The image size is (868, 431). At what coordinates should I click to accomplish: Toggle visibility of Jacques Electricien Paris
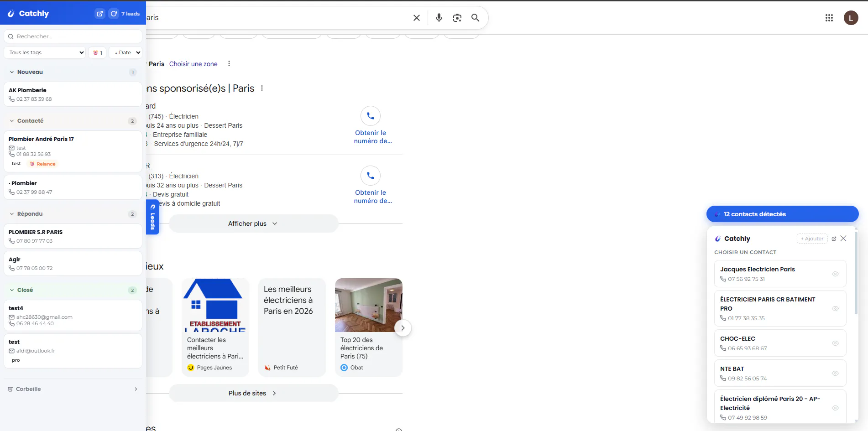coord(835,274)
